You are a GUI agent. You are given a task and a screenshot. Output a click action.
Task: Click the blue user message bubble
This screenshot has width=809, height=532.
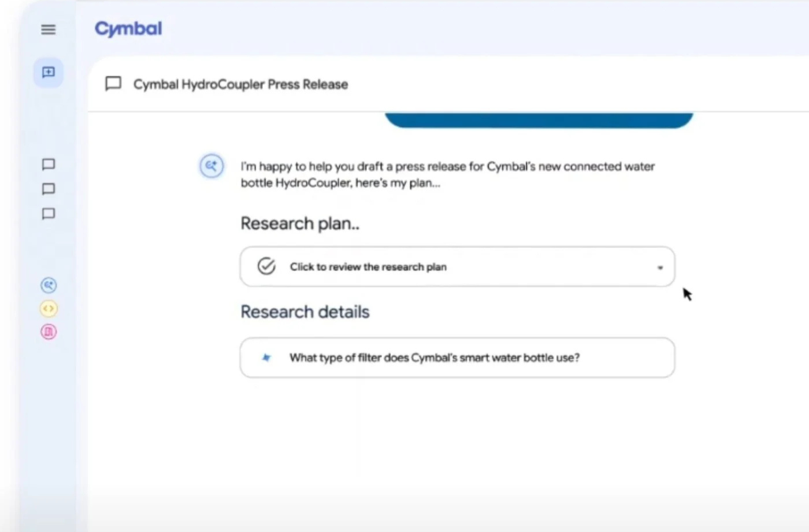[x=538, y=120]
